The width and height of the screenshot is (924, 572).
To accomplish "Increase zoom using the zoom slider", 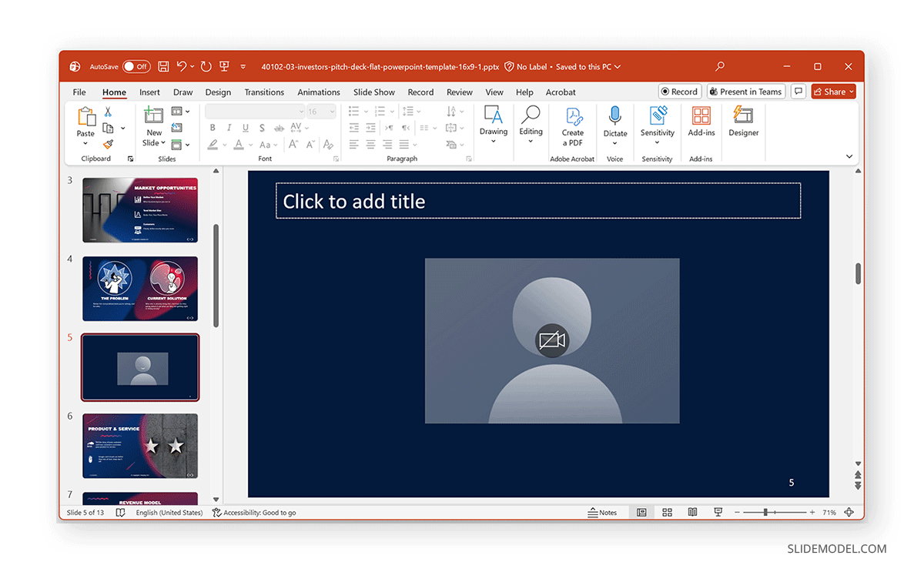I will (x=812, y=512).
